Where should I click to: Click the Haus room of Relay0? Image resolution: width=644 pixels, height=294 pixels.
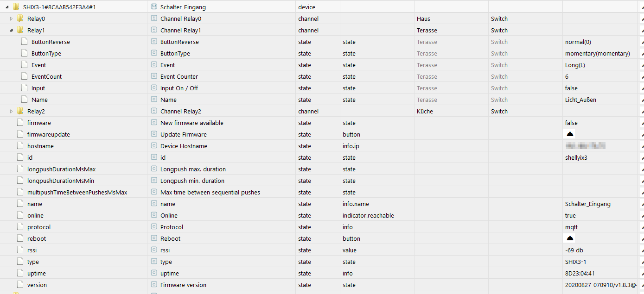[423, 19]
